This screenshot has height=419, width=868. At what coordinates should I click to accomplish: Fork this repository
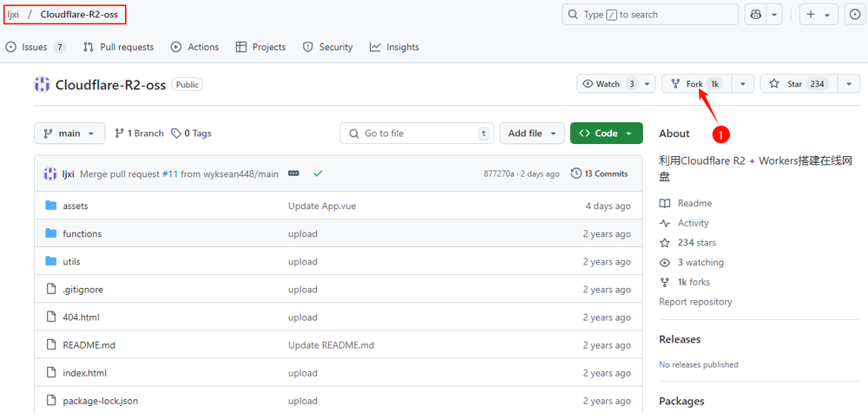pos(695,84)
